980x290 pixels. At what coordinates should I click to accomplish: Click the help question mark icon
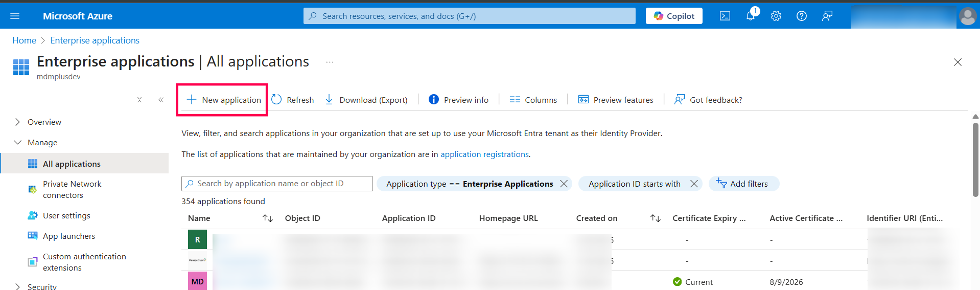click(801, 16)
